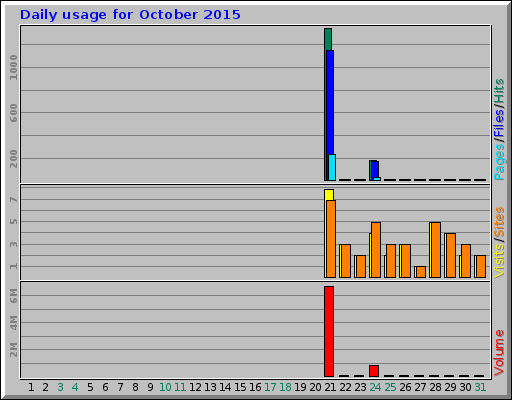Screen dimensions: 512x400
Task: Click the day "20" label on bottom axis
Action: click(315, 387)
